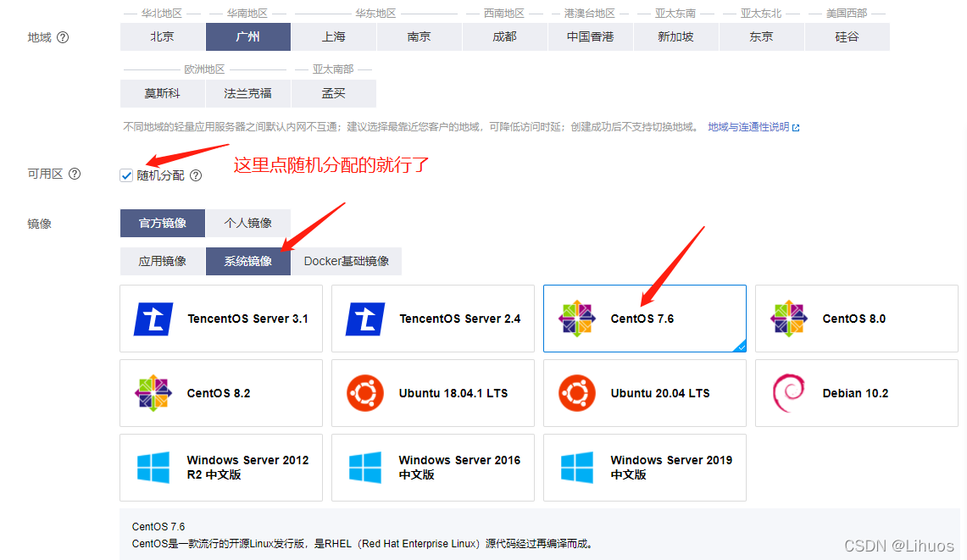
Task: Click the TencentOS Server 3.1 logo icon
Action: coord(153,319)
